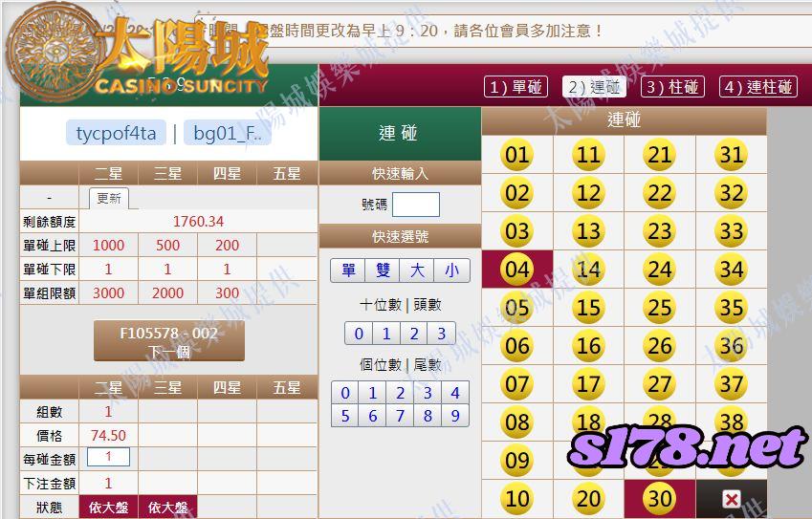Image resolution: width=812 pixels, height=519 pixels.
Task: Choose units digit 7 under 個位數
Action: pos(401,416)
